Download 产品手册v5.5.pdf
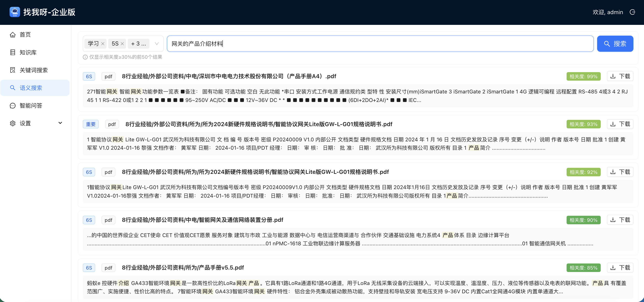 point(620,267)
